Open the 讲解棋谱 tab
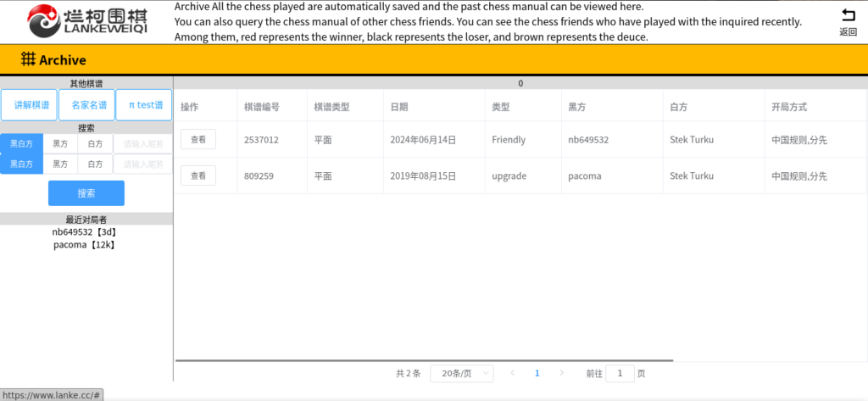This screenshot has width=868, height=401. click(31, 105)
